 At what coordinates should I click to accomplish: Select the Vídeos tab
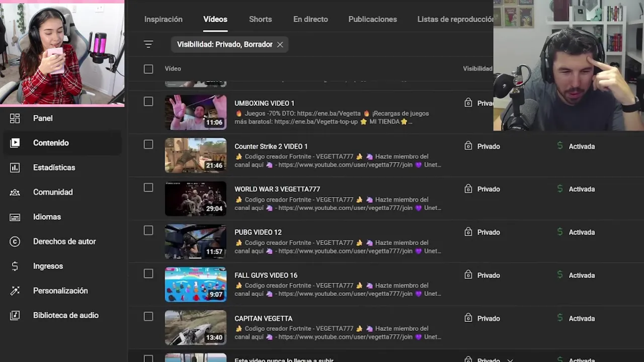pos(215,19)
